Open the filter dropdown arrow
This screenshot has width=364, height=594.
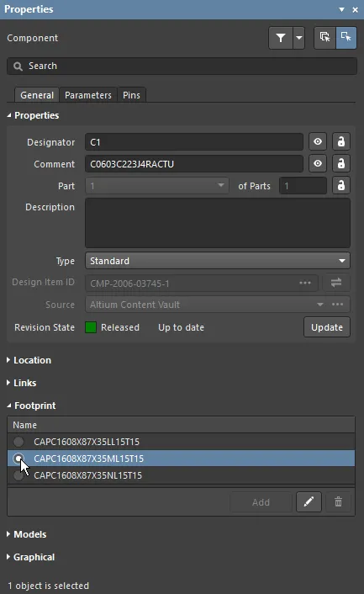[299, 38]
